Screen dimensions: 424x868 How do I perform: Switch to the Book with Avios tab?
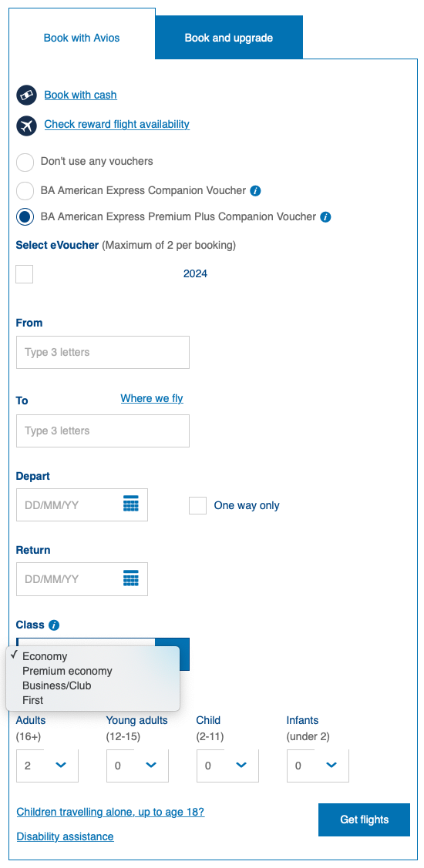point(82,39)
